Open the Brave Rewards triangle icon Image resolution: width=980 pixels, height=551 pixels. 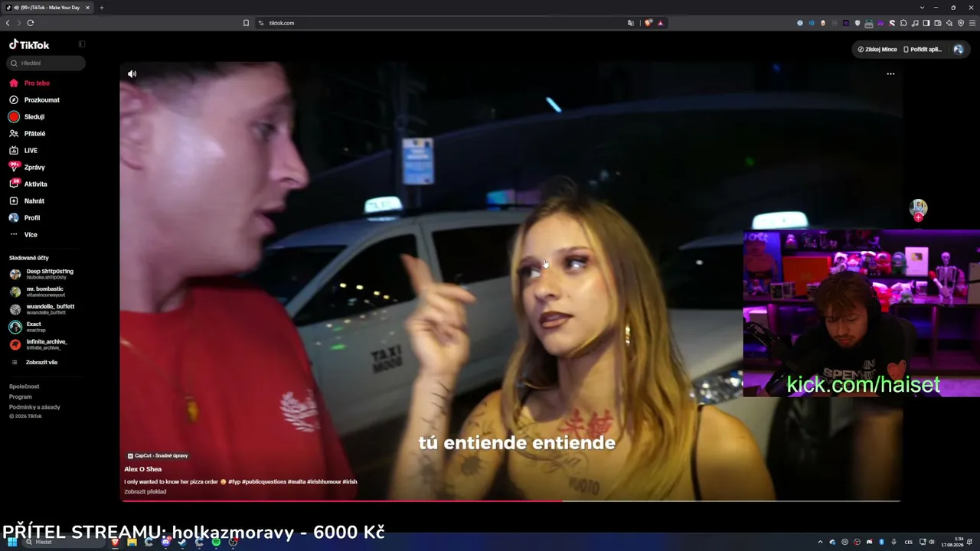(660, 23)
